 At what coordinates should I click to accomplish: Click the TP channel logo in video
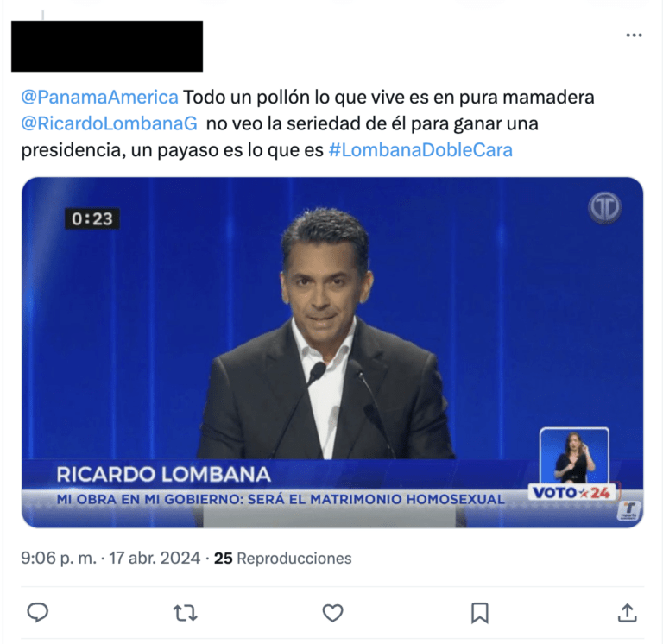tap(604, 208)
